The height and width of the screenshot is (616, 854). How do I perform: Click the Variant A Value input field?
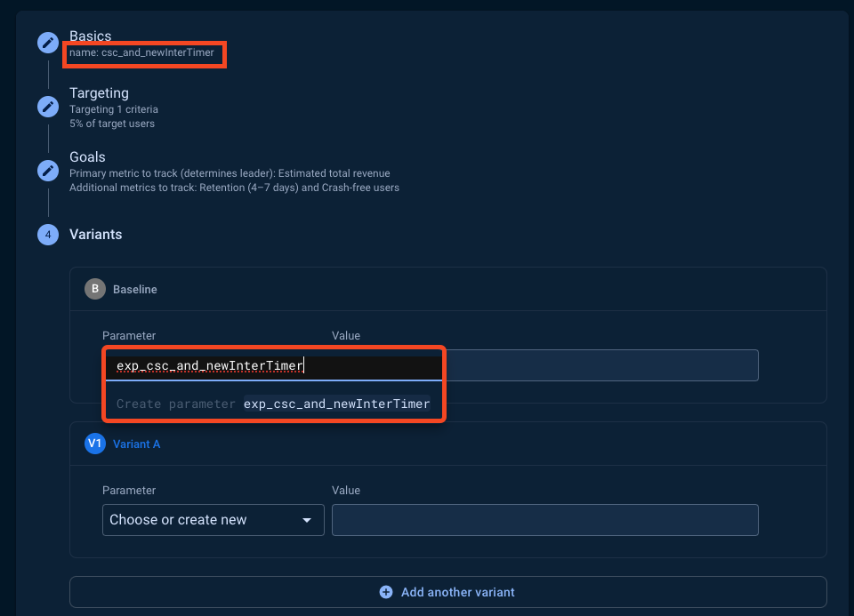coord(544,520)
